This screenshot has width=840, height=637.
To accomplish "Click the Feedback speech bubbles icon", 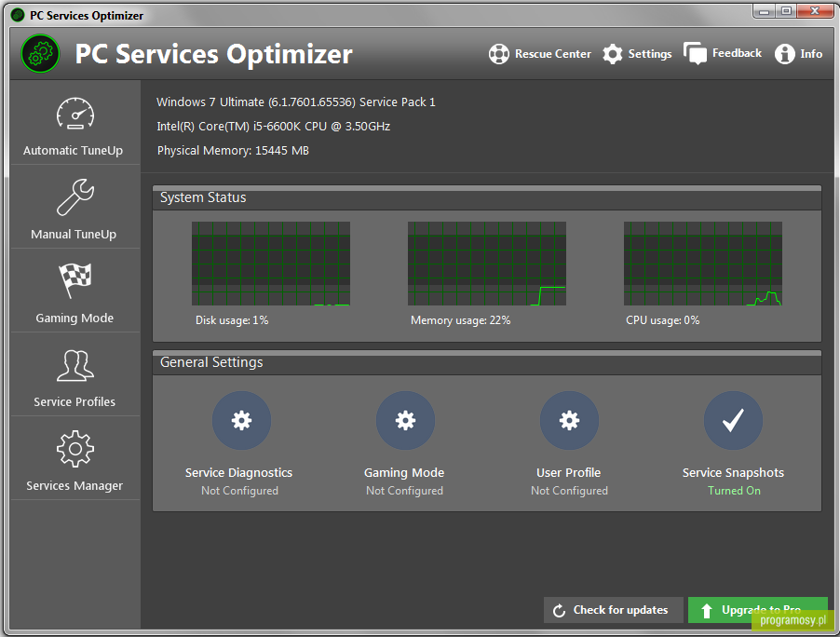I will coord(696,54).
